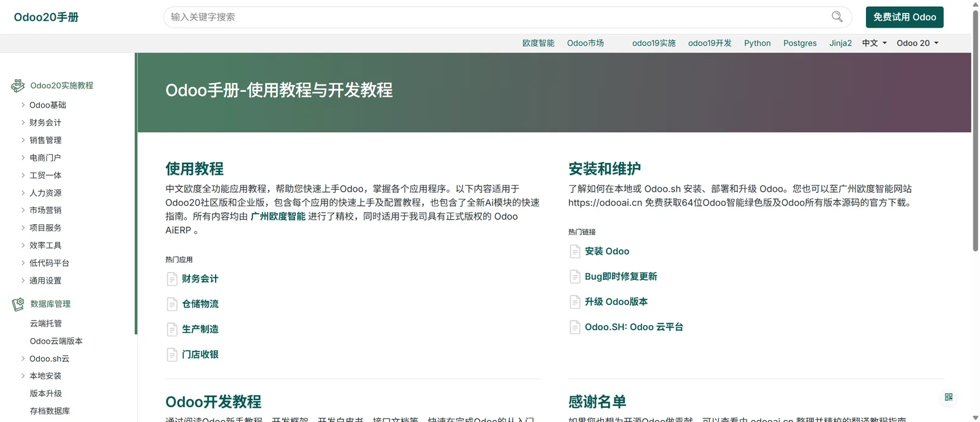Viewport: 980px width, 422px height.
Task: Expand the 本地安装 sidebar chevron
Action: point(23,375)
